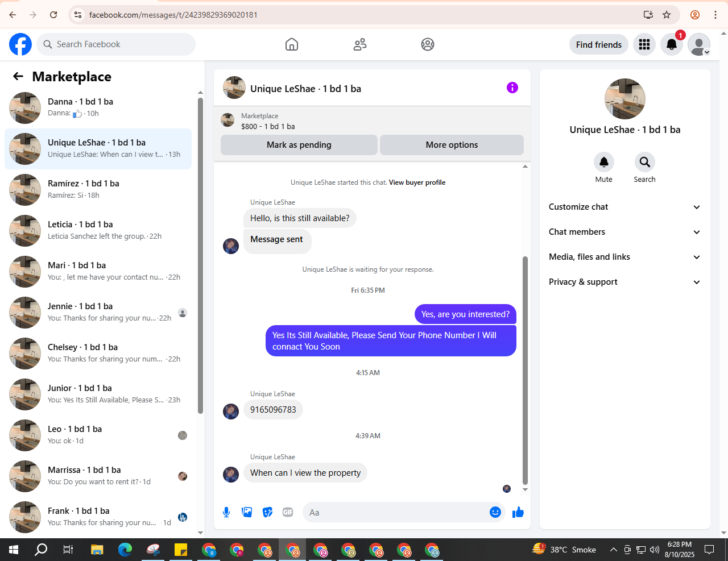The width and height of the screenshot is (728, 561).
Task: Click 'Hello, is this still available?' message
Action: point(300,218)
